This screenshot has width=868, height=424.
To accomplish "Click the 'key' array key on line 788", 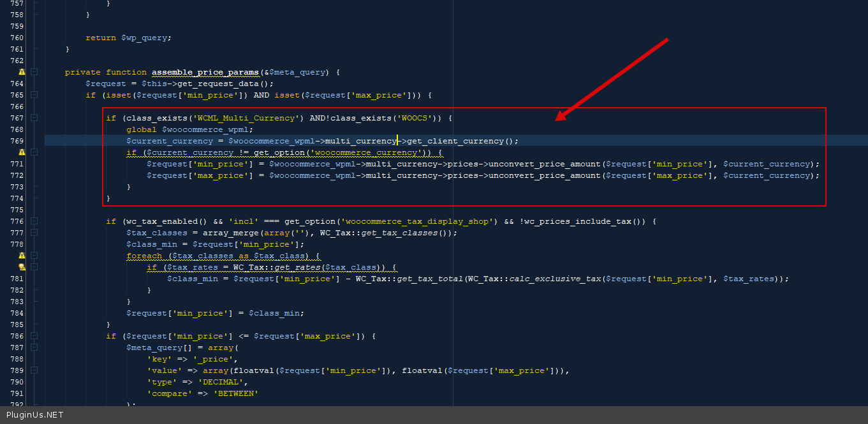I will 159,359.
